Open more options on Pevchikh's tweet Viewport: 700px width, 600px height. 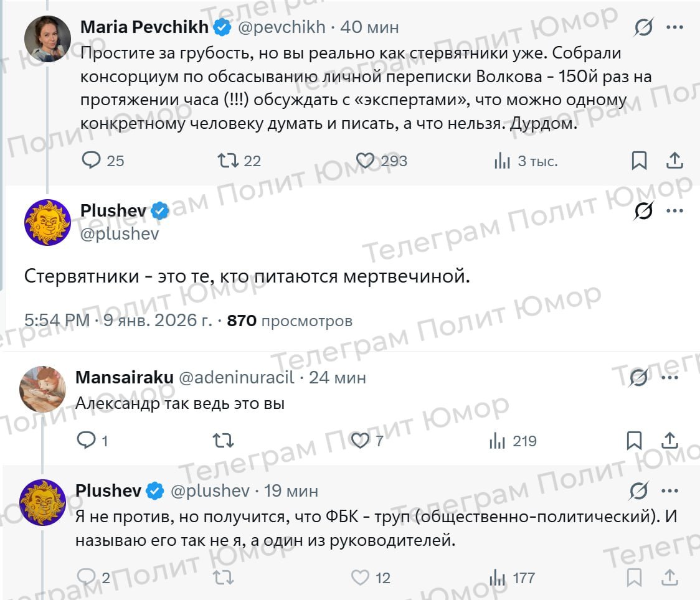[675, 27]
